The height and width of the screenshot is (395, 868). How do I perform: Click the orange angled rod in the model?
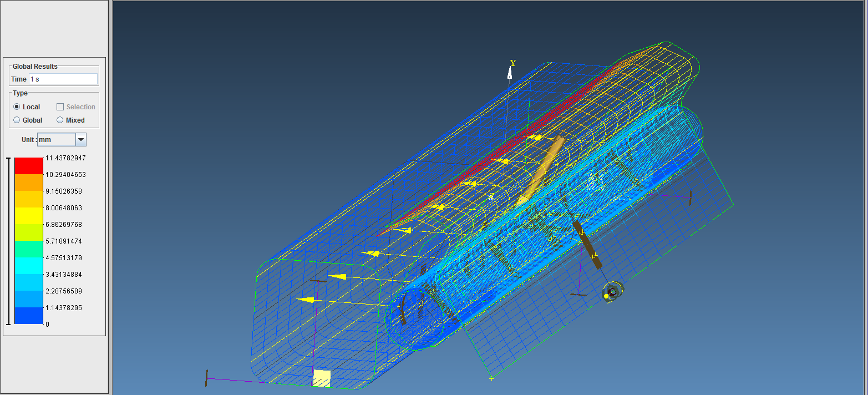click(544, 168)
